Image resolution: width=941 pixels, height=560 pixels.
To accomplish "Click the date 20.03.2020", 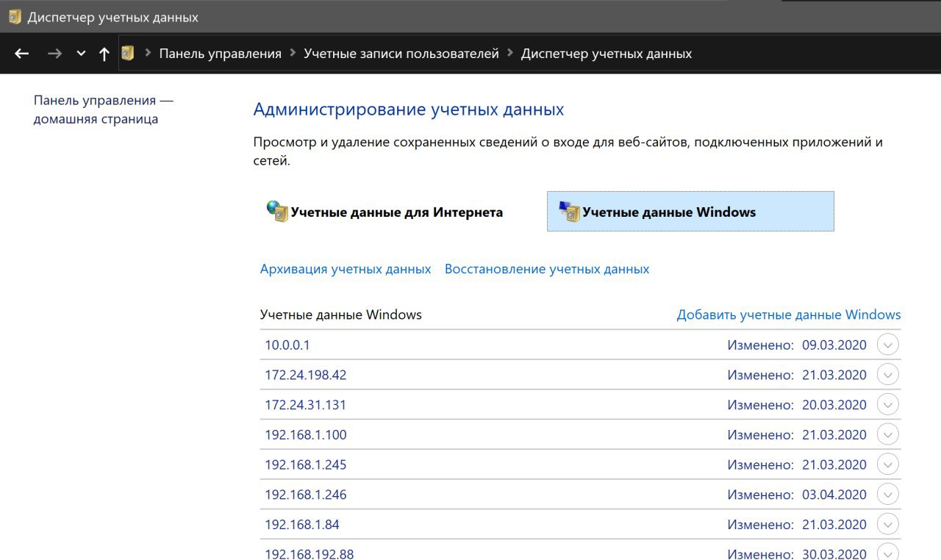I will pyautogui.click(x=834, y=405).
